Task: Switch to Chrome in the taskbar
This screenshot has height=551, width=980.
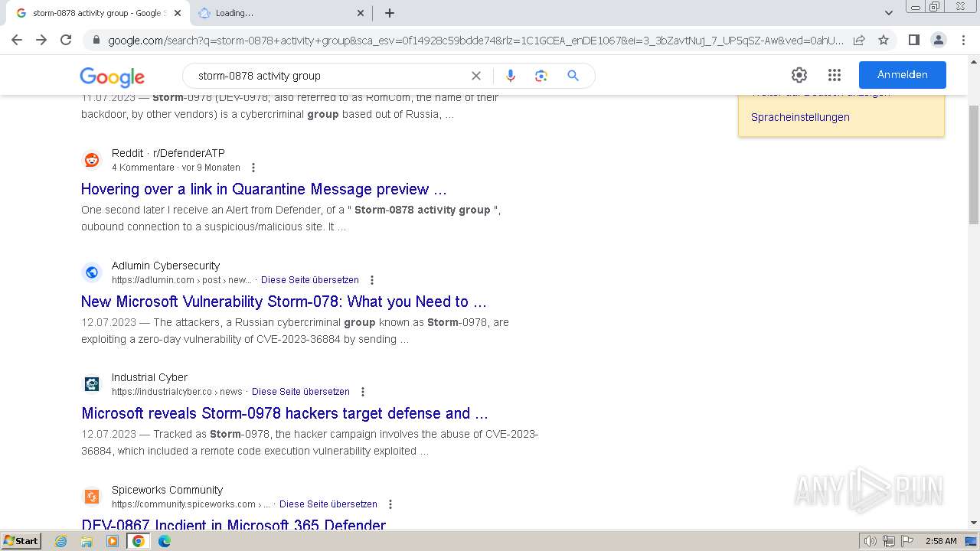Action: 138,541
